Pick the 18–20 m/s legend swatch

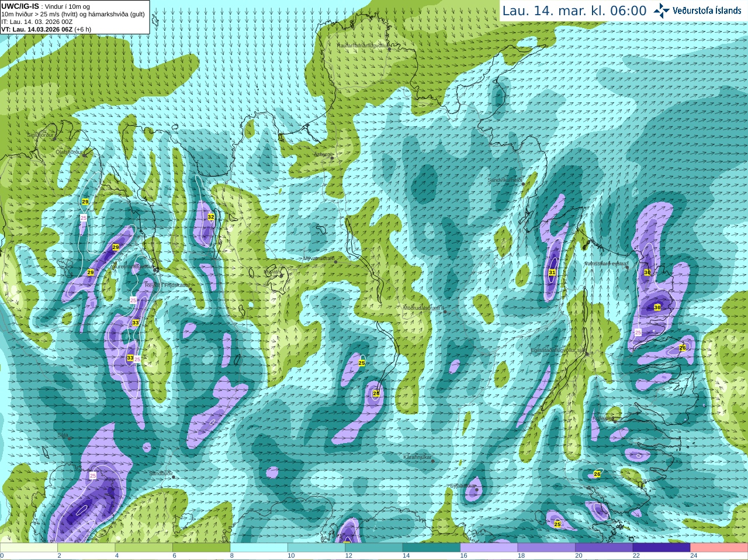[x=546, y=548]
